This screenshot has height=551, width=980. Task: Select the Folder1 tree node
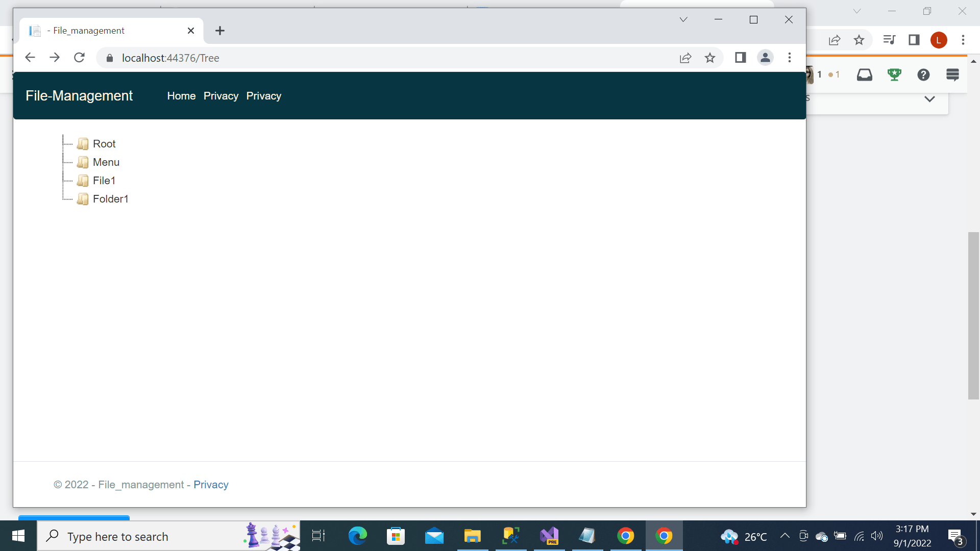tap(110, 199)
